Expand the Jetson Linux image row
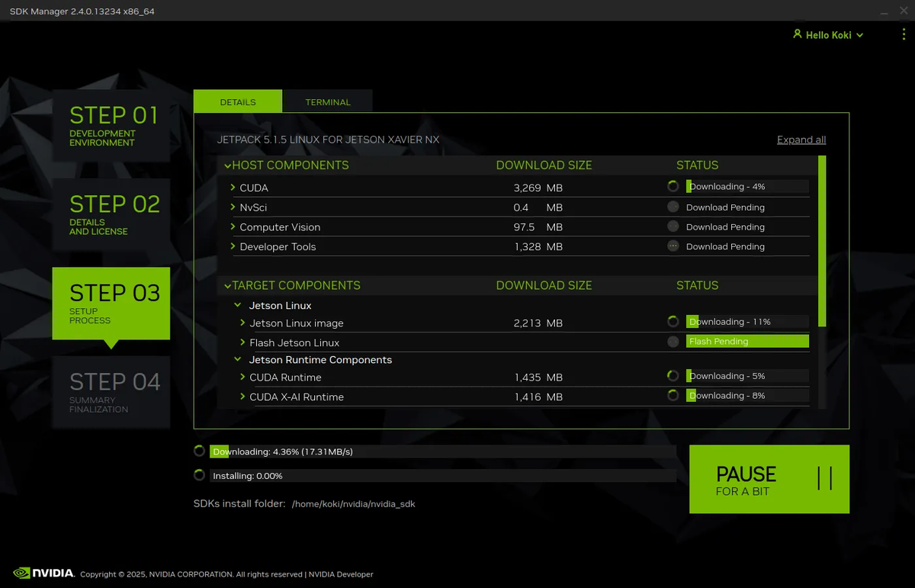915x588 pixels. tap(243, 323)
